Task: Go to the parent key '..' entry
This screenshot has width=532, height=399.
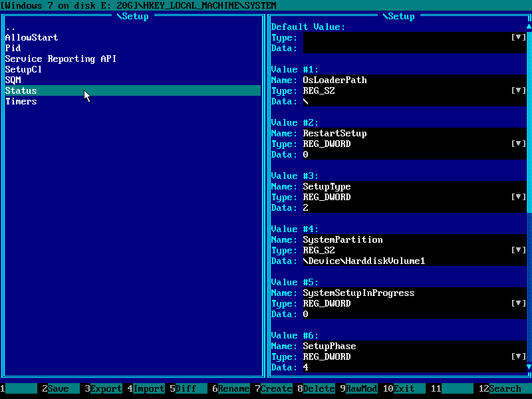Action: [x=132, y=27]
